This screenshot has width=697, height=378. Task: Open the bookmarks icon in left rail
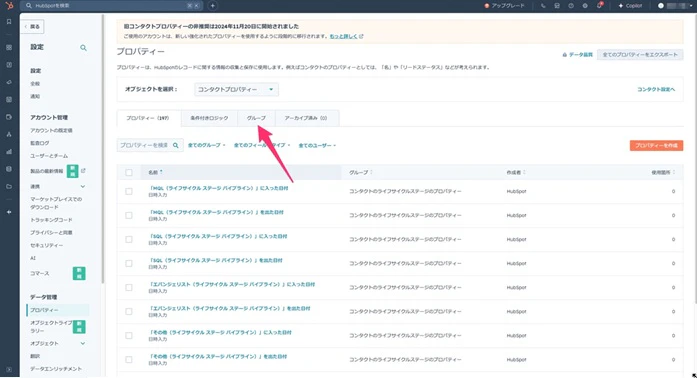pos(9,21)
